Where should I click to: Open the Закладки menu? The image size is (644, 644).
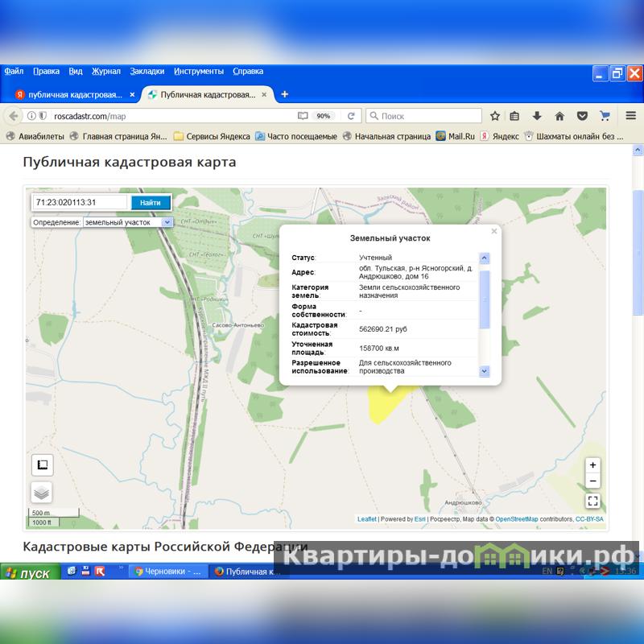pos(147,71)
